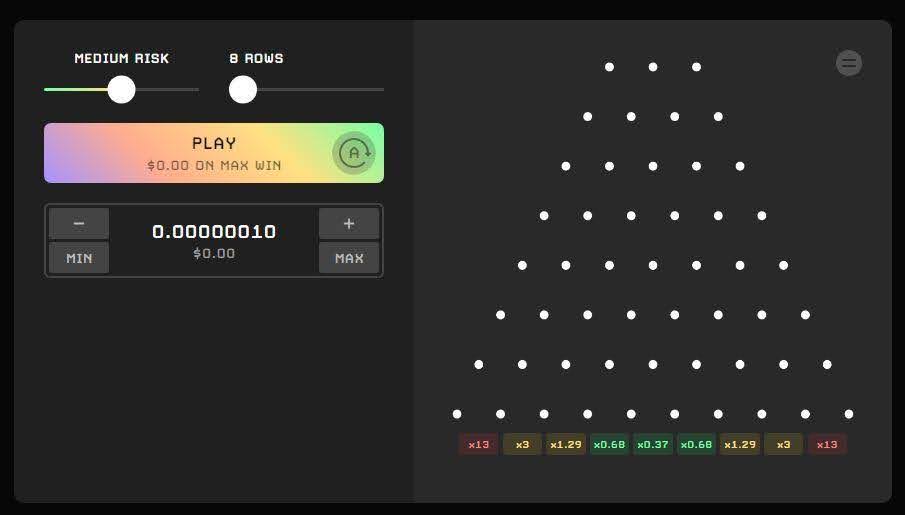Image resolution: width=905 pixels, height=515 pixels.
Task: Decrease bet with the minus button
Action: pyautogui.click(x=79, y=223)
